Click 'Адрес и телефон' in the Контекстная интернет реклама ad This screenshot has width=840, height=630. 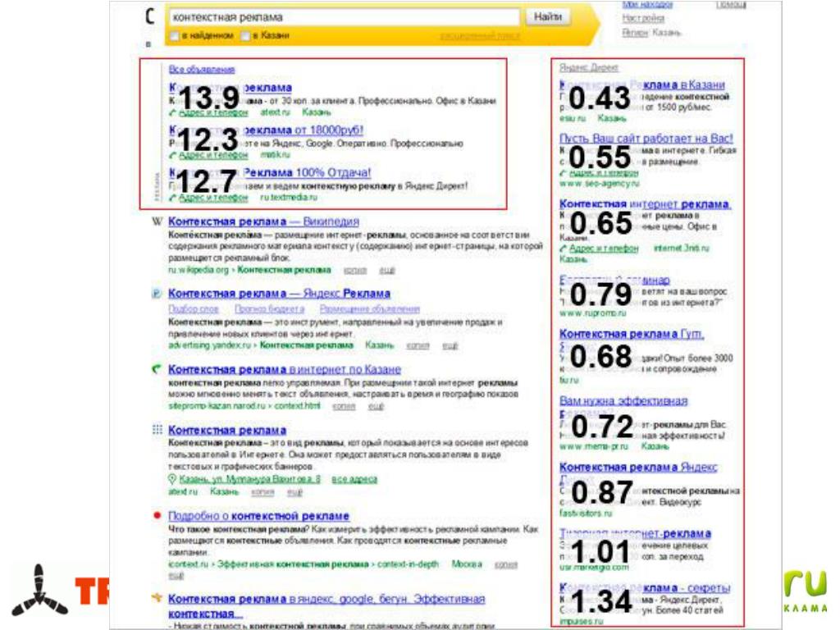[604, 249]
